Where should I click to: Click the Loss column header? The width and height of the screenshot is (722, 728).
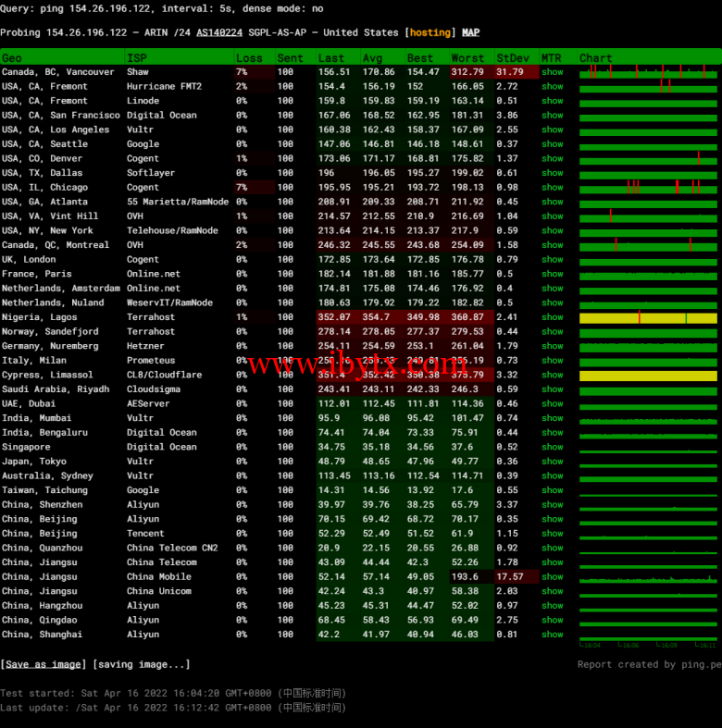click(249, 57)
